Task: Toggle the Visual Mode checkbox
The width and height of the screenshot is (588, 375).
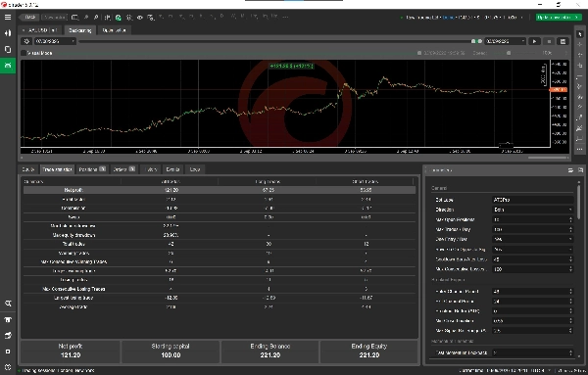Action: point(24,53)
